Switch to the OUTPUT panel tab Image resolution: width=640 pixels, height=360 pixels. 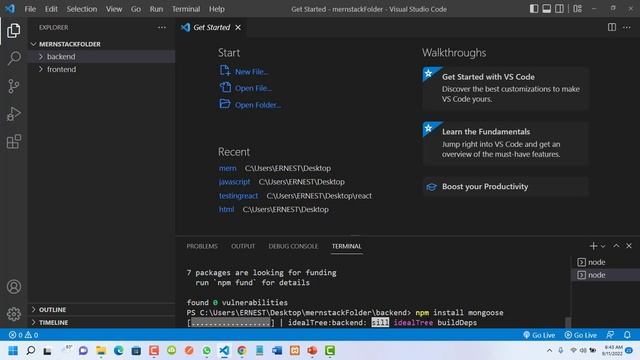(x=243, y=246)
